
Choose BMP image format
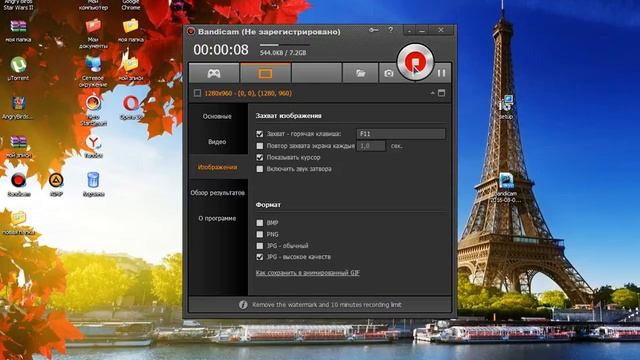coord(260,223)
